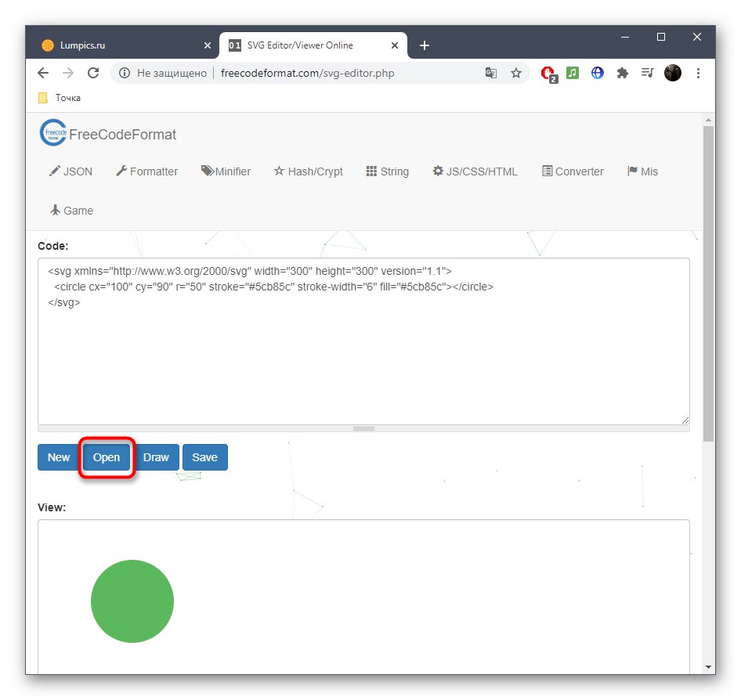Open the Hash/Crypt menu
The image size is (741, 700).
[308, 171]
